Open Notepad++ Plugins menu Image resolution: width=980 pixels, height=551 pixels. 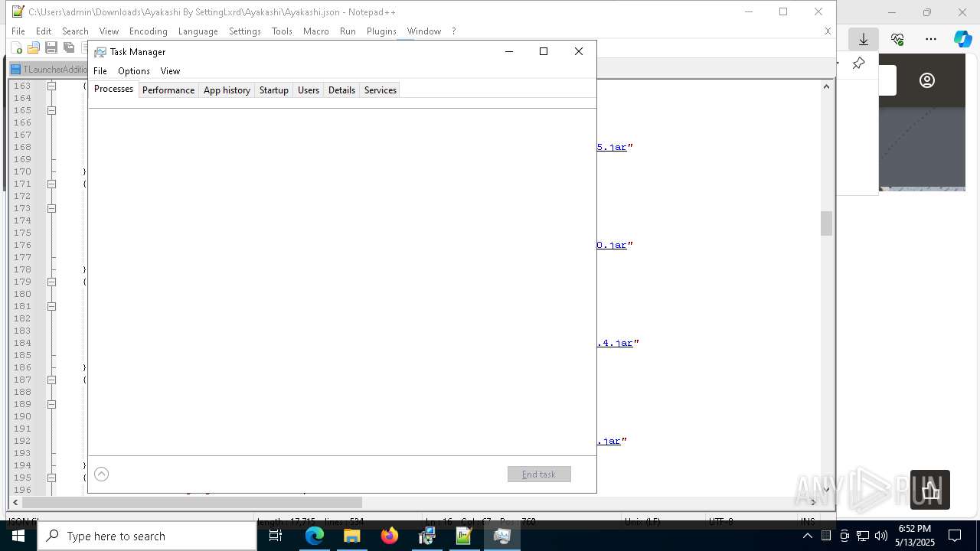(381, 31)
